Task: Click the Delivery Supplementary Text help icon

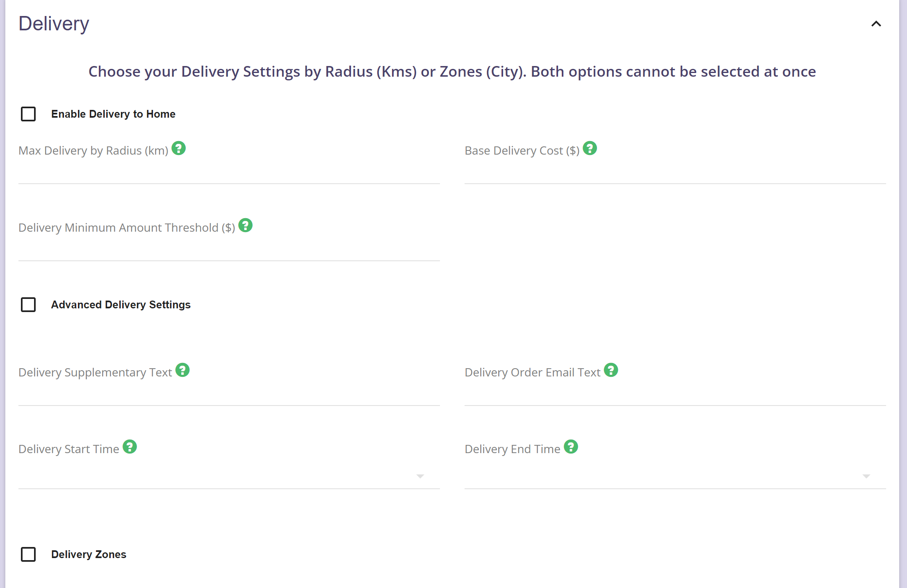Action: (x=182, y=370)
